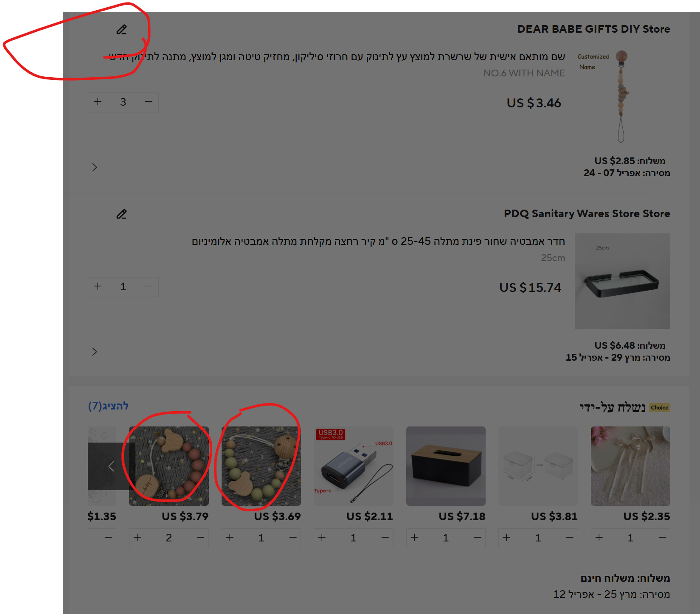Image resolution: width=700 pixels, height=614 pixels.
Task: Increase quantity of the US $3.46 pacifier chain
Action: pos(98,102)
